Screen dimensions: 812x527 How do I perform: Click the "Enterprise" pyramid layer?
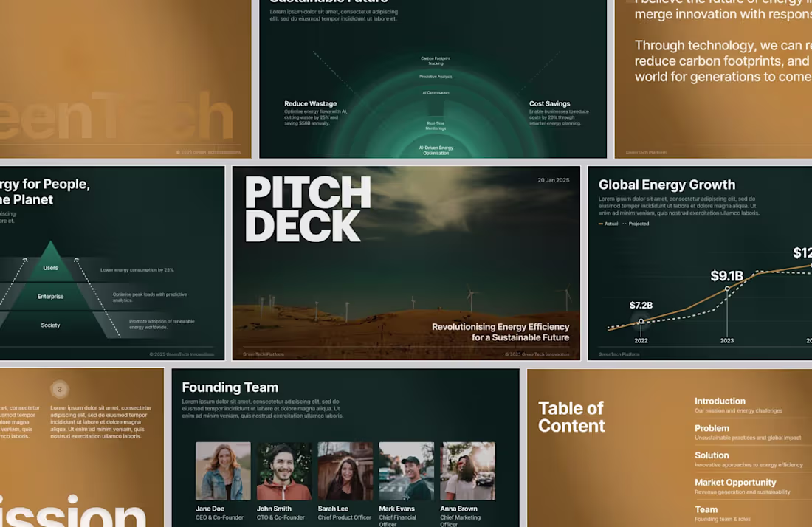click(x=50, y=297)
